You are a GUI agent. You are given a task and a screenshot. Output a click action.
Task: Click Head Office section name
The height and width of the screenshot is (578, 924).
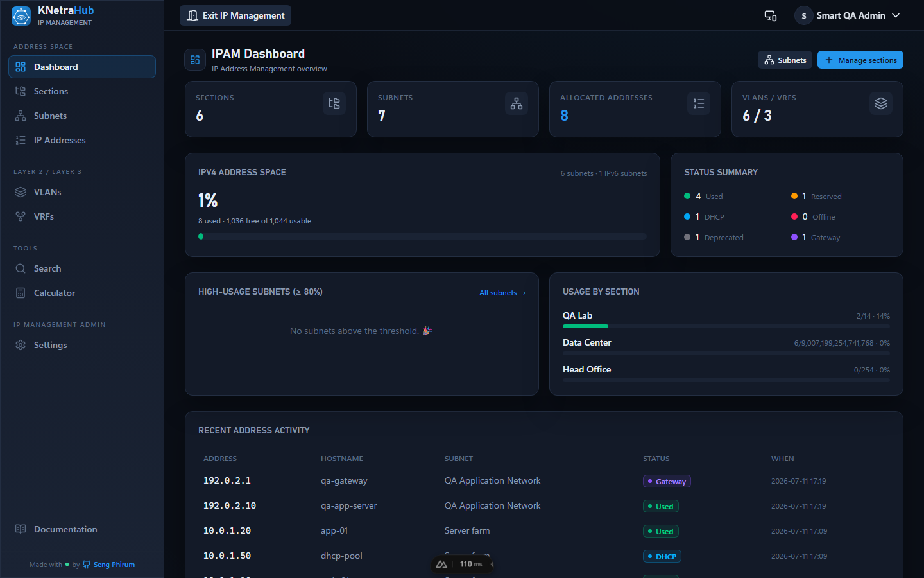(x=586, y=369)
